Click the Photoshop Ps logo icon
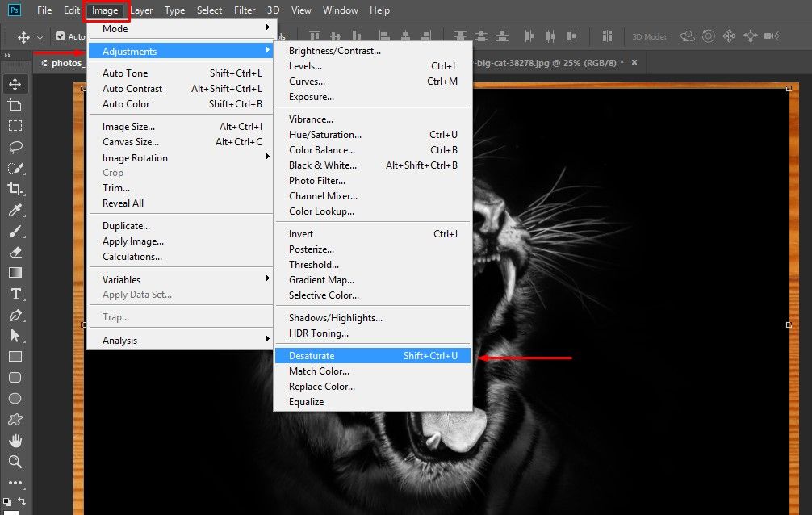 point(15,10)
